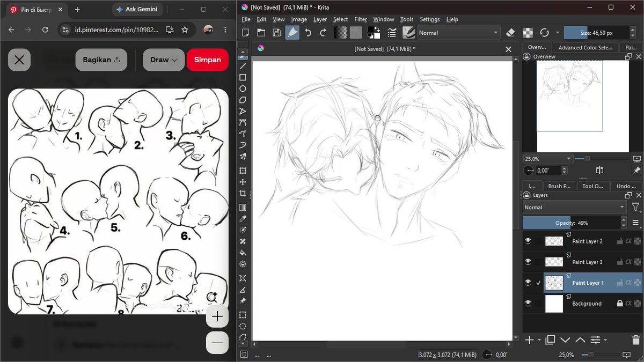Select the Crop tool in toolbox
This screenshot has width=644, height=362.
point(243,193)
